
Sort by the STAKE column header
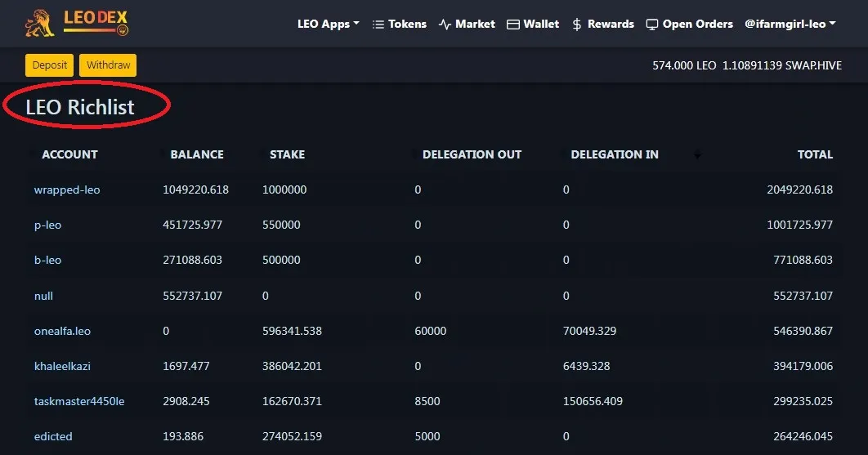[x=288, y=154]
